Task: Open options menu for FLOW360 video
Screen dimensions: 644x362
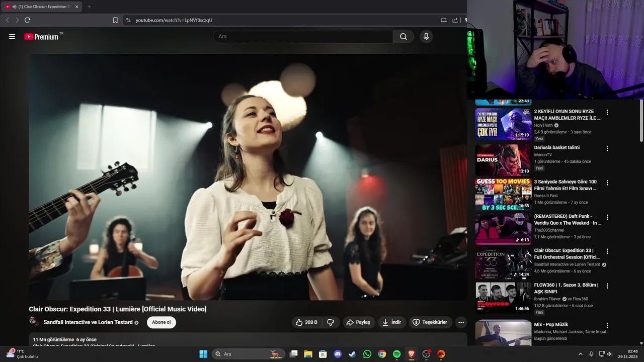Action: [x=607, y=286]
